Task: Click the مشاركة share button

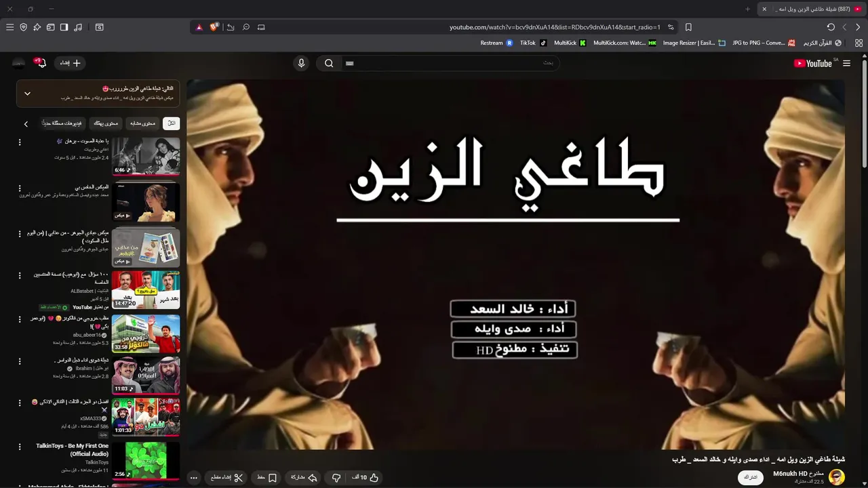Action: tap(304, 477)
